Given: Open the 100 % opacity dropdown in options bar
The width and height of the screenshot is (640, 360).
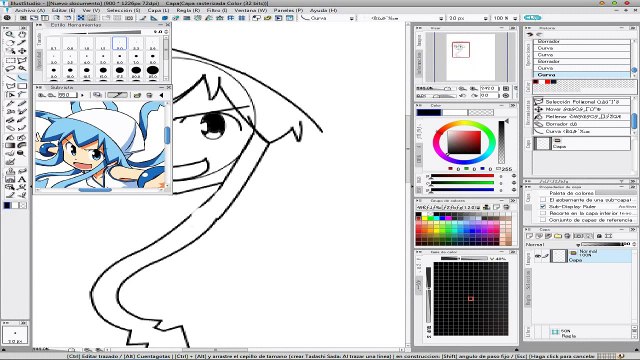Looking at the screenshot, I should tap(515, 18).
